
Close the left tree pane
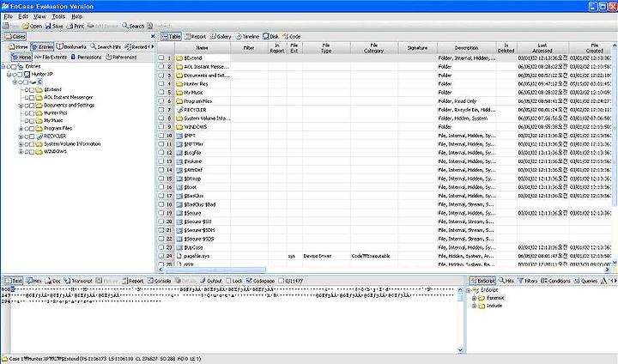click(153, 36)
